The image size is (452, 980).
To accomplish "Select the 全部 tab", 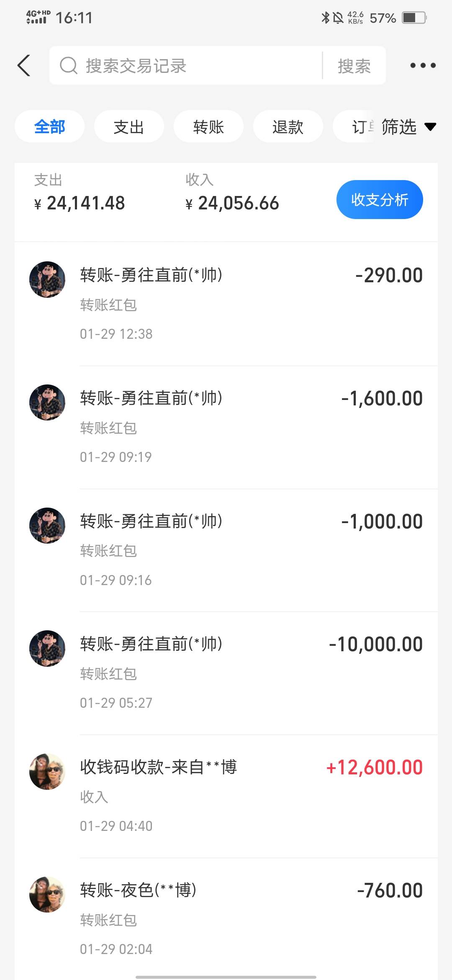I will click(49, 126).
